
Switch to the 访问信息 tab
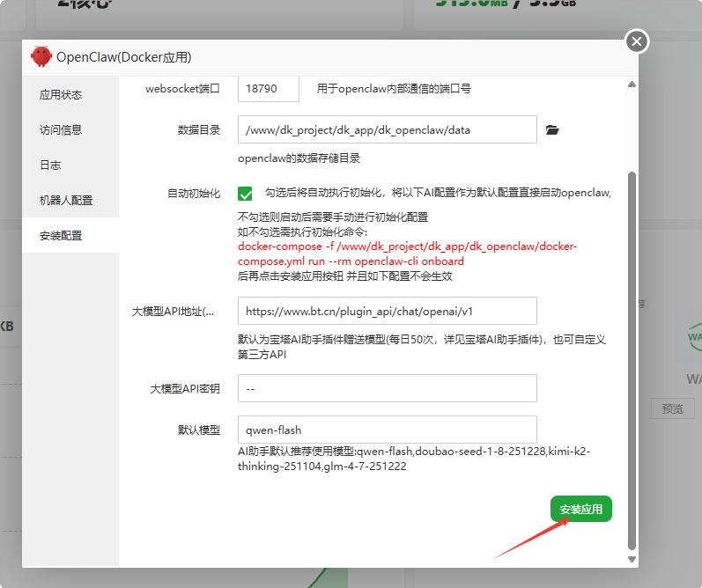pyautogui.click(x=61, y=130)
